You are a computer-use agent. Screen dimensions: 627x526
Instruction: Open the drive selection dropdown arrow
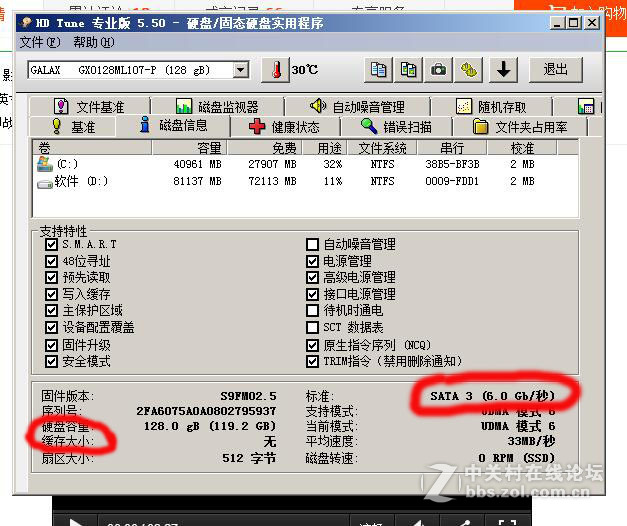pos(240,70)
